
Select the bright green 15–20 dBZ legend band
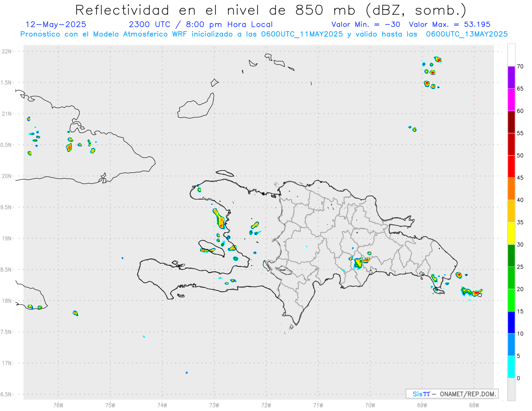(x=511, y=300)
